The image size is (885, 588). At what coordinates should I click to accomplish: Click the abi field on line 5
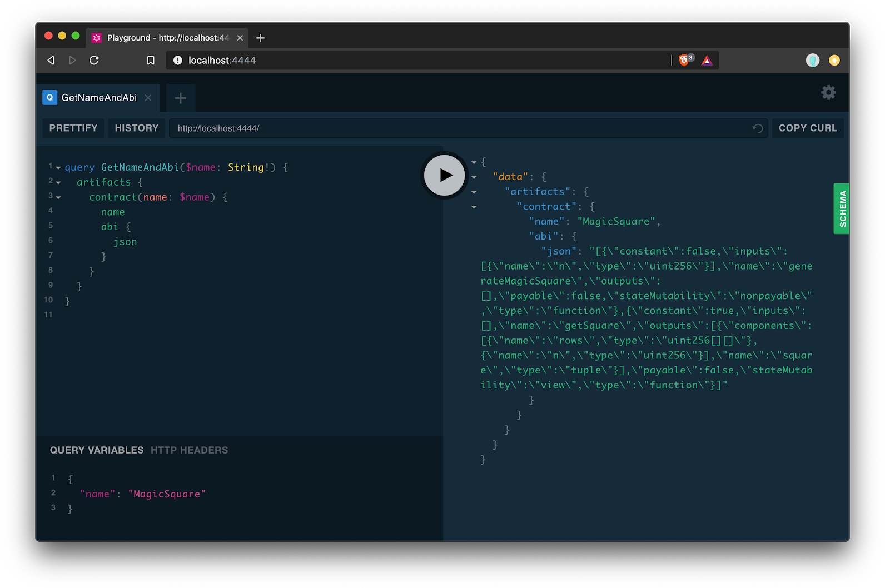click(110, 227)
